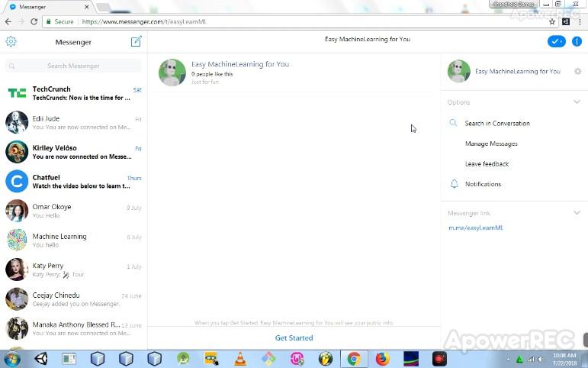Viewport: 588px width, 368px height.
Task: Open Search in Conversation
Action: [497, 123]
